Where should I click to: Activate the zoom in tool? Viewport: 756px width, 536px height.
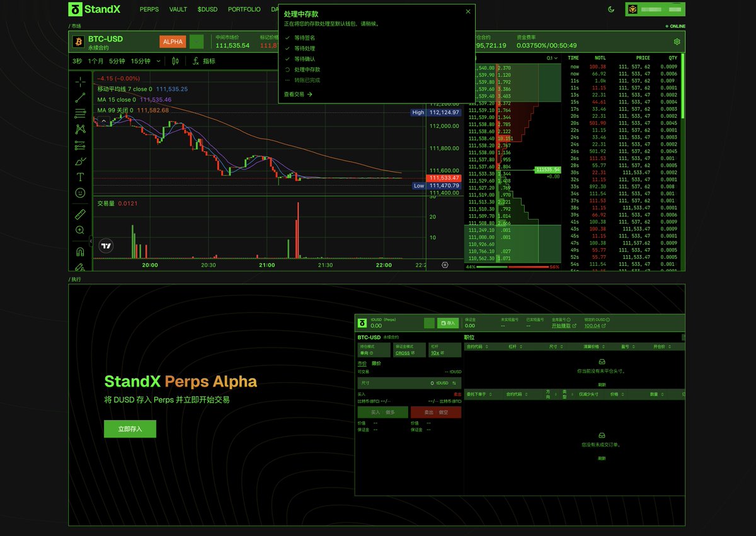point(80,230)
